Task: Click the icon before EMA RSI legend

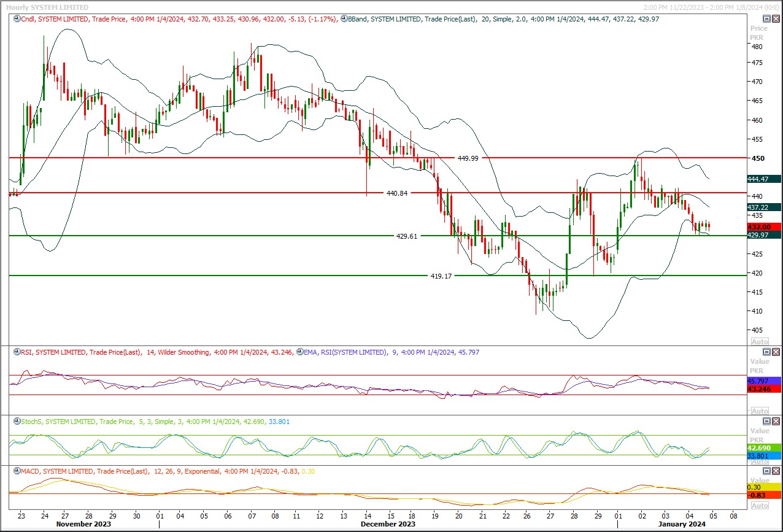Action: 299,352
